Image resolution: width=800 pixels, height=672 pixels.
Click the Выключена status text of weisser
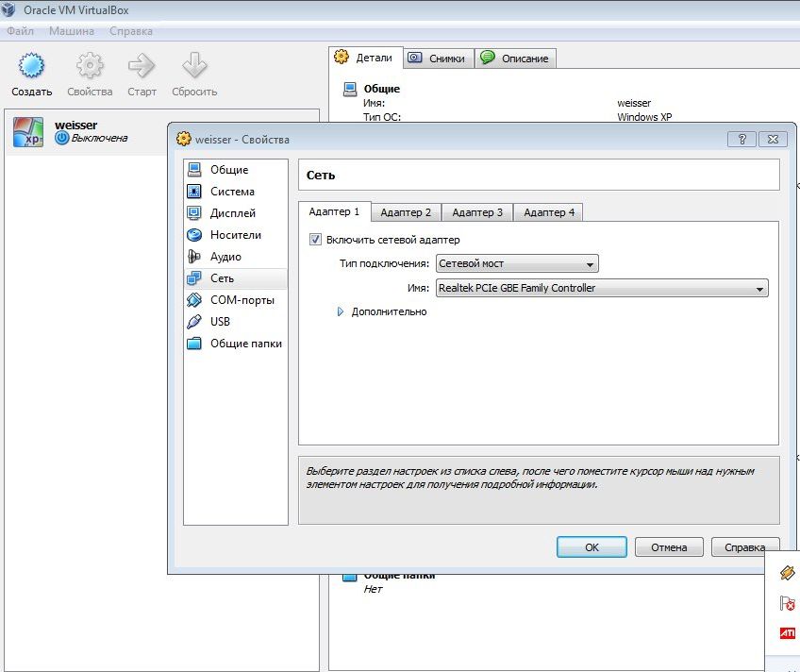click(99, 138)
